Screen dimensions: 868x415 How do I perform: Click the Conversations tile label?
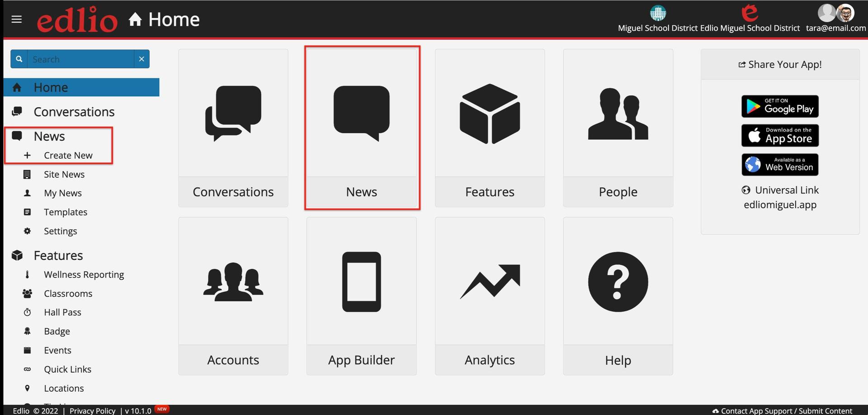(233, 192)
